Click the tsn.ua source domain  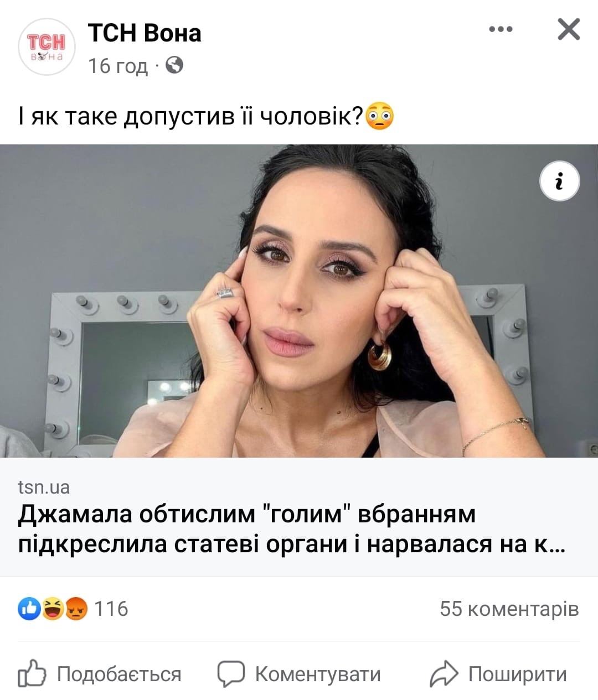(44, 487)
